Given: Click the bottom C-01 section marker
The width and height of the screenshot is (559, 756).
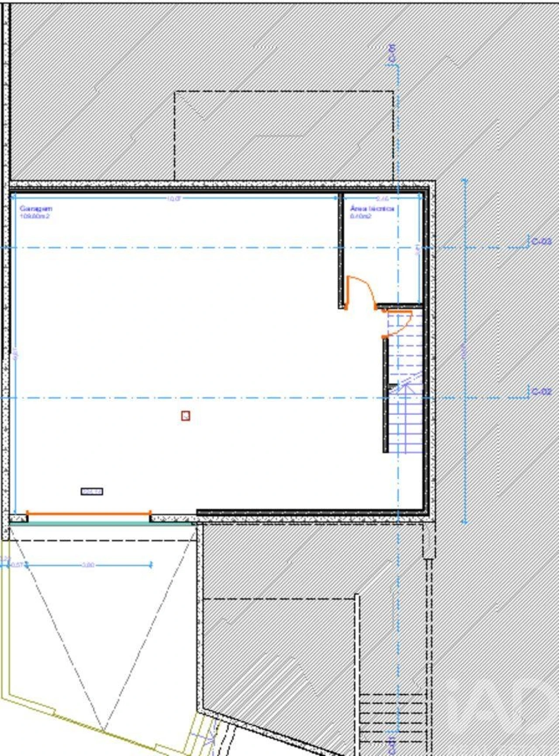Looking at the screenshot, I should [392, 745].
